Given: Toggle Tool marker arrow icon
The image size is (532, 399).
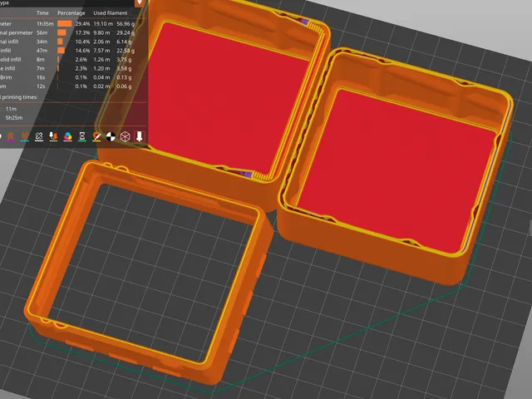Looking at the screenshot, I should (x=139, y=136).
